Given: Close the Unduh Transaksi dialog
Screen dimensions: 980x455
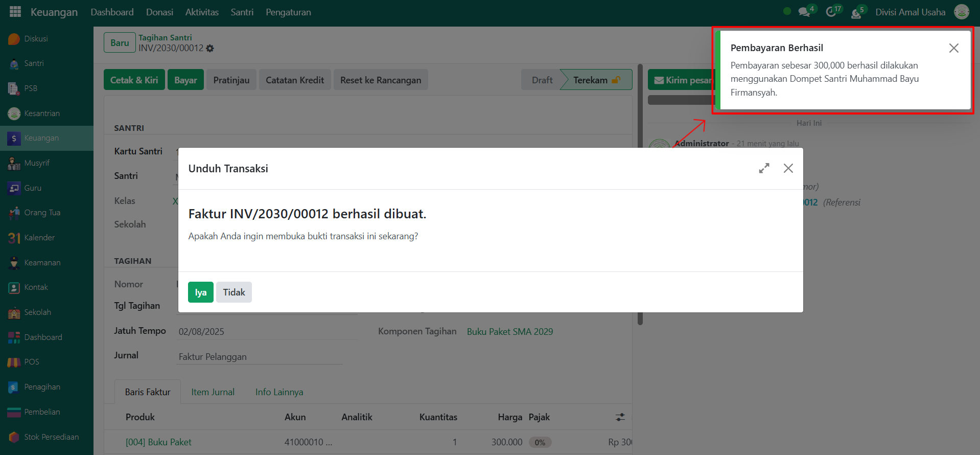Looking at the screenshot, I should (788, 168).
